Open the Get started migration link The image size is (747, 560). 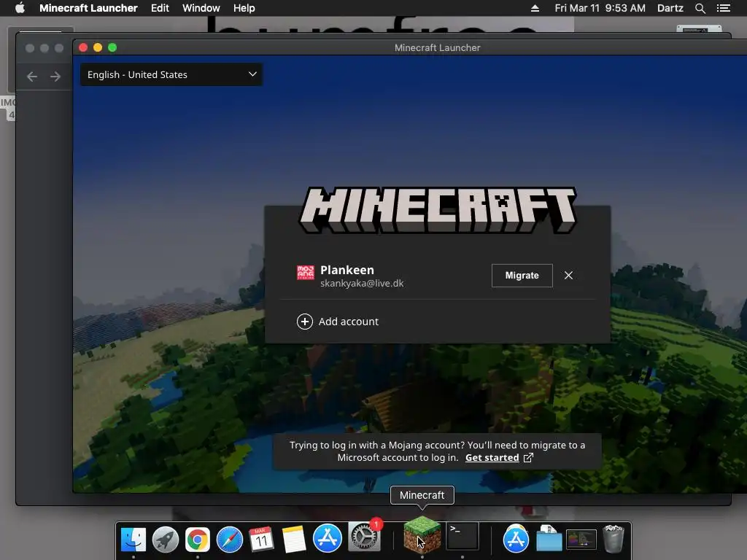492,458
